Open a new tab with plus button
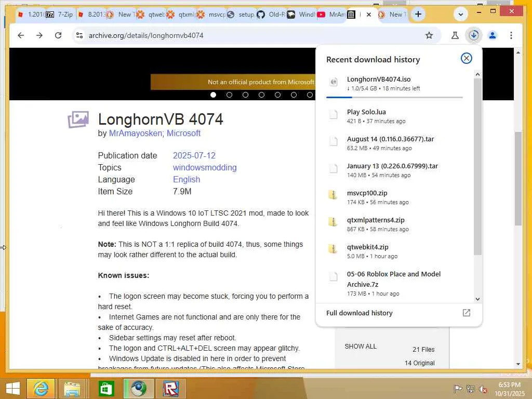532x399 pixels. coord(418,14)
